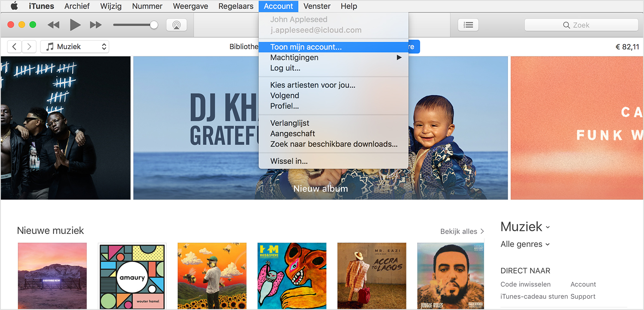
Task: Show the Up Next list icon
Action: (x=468, y=25)
